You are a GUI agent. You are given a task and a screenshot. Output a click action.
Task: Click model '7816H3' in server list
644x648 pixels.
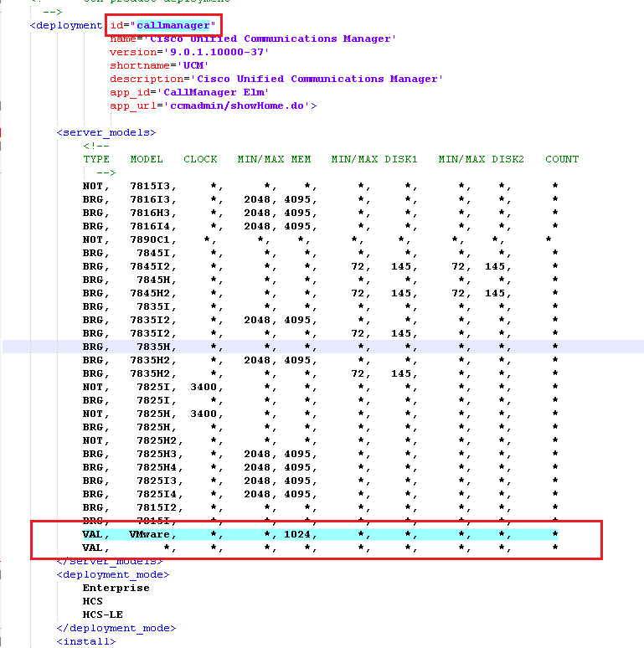pos(150,213)
